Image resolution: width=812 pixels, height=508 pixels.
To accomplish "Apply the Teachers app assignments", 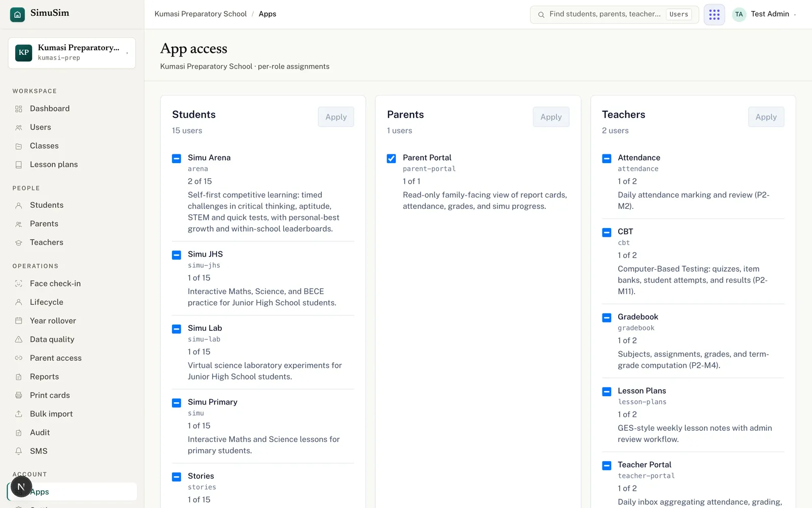I will pyautogui.click(x=766, y=117).
